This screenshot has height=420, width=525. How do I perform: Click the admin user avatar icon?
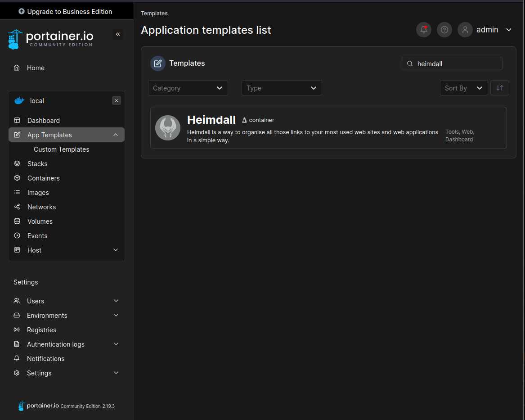[465, 30]
